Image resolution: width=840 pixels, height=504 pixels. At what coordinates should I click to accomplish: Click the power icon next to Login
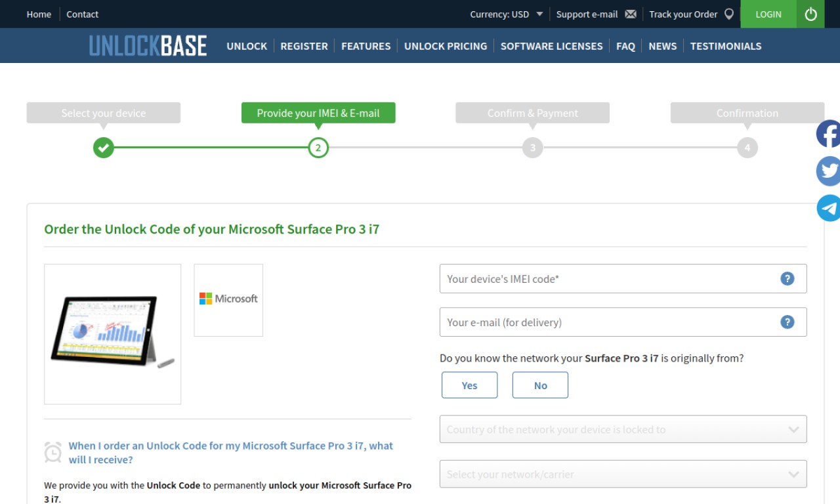[810, 14]
